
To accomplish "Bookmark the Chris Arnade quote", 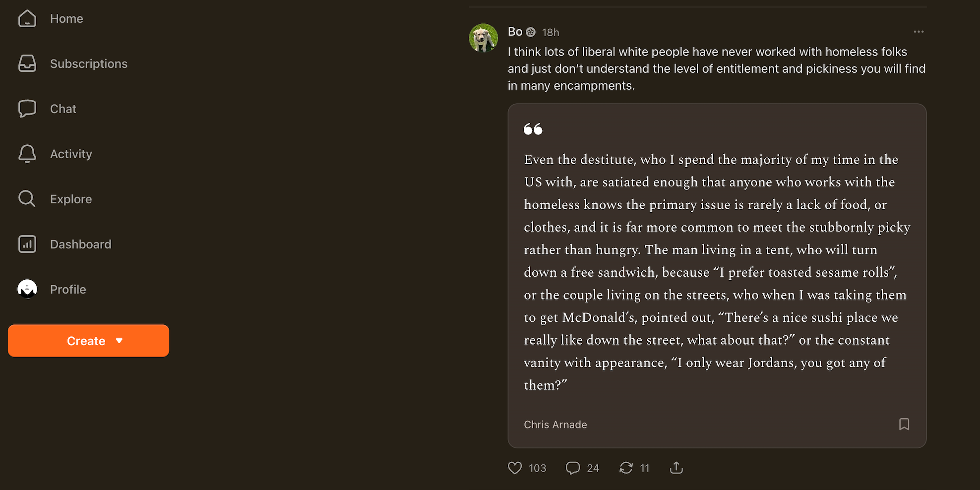I will coord(904,425).
